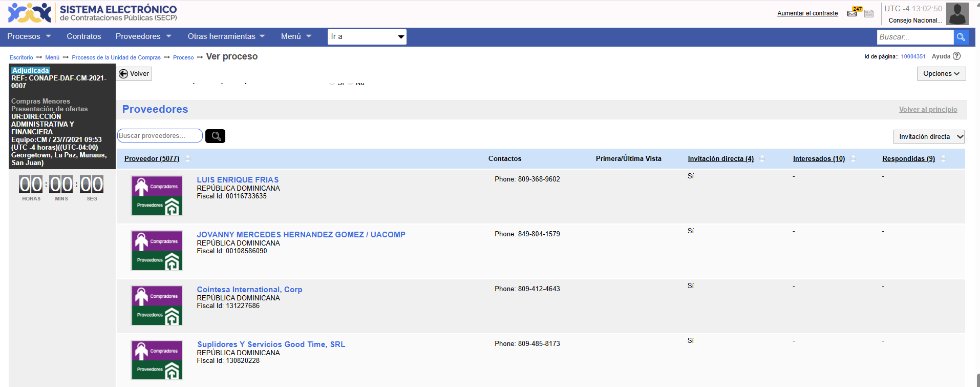This screenshot has width=980, height=387.
Task: Toggle sort arrows next to Proveedor (5077)
Action: [188, 159]
